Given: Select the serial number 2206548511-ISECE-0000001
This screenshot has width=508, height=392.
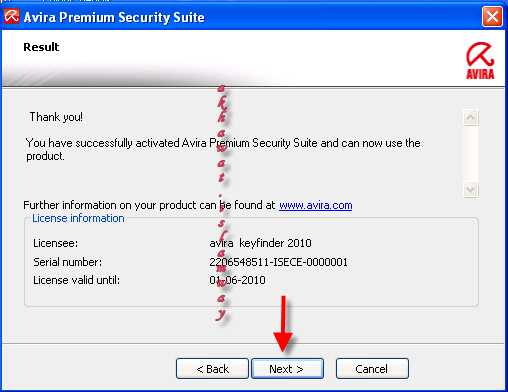Looking at the screenshot, I should [278, 262].
